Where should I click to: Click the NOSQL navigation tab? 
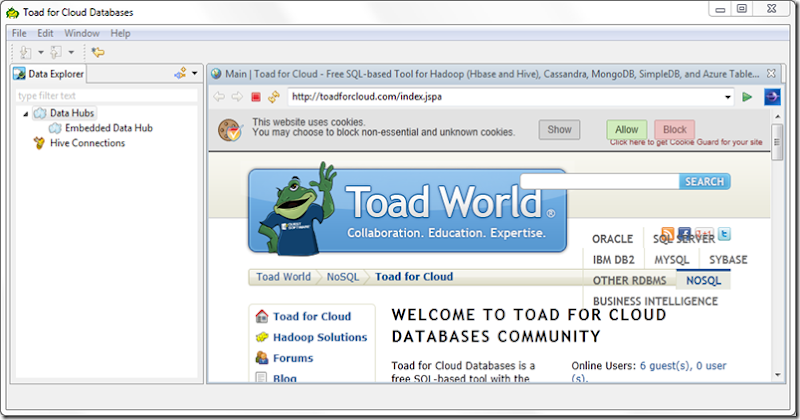pos(703,280)
